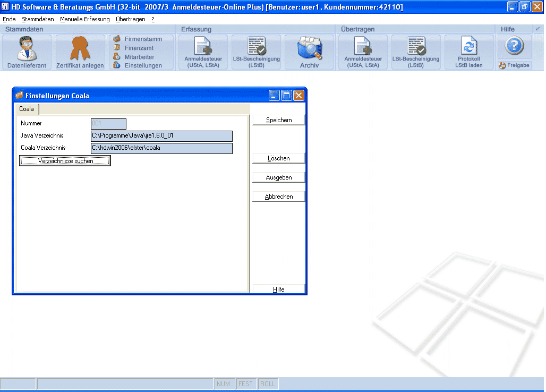Restore the main application window
The height and width of the screenshot is (392, 546).
point(525,6)
